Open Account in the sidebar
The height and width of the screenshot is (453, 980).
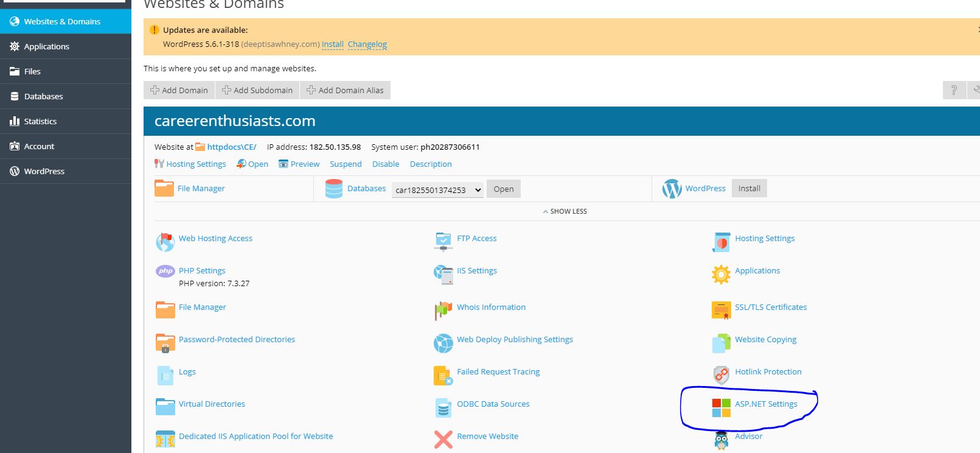(66, 146)
